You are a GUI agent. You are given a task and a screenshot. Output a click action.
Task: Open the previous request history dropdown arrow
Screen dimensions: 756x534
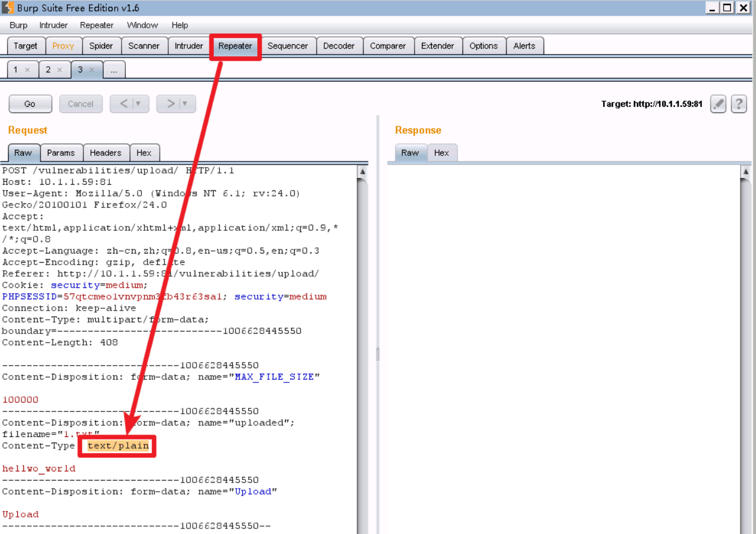138,104
